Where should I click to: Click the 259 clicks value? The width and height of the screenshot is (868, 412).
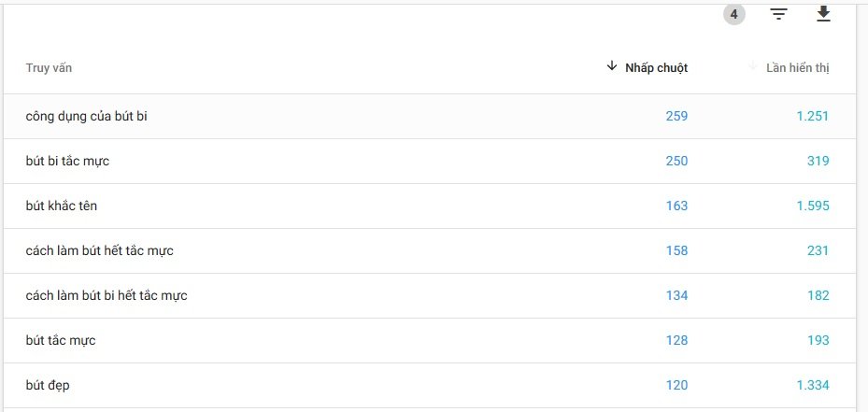[676, 117]
